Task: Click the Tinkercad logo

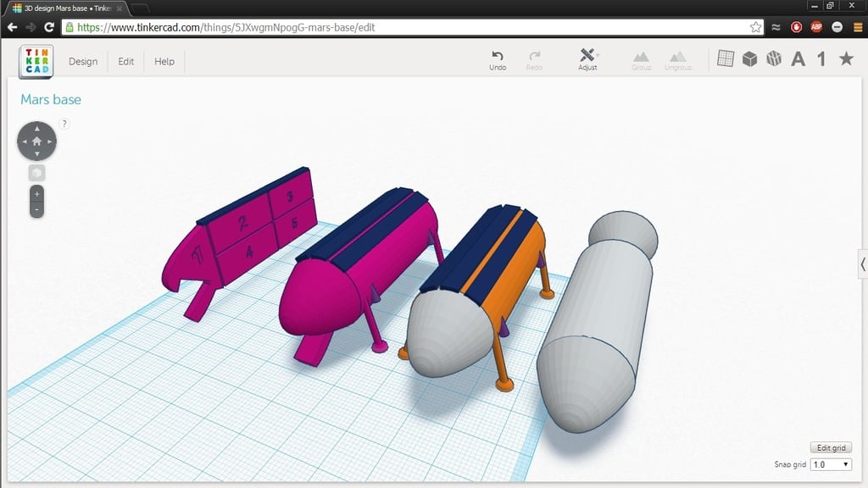Action: (x=36, y=61)
